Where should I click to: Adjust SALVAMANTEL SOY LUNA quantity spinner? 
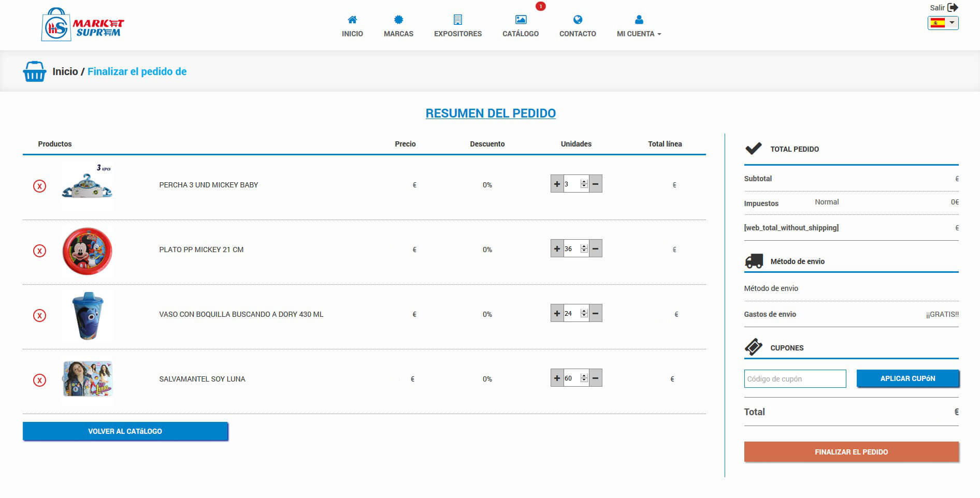pyautogui.click(x=584, y=378)
